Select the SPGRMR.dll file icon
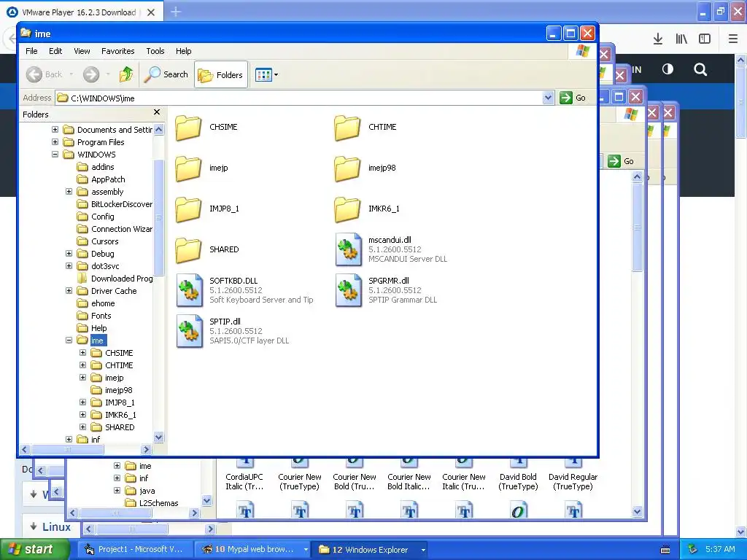Image resolution: width=747 pixels, height=560 pixels. point(348,290)
